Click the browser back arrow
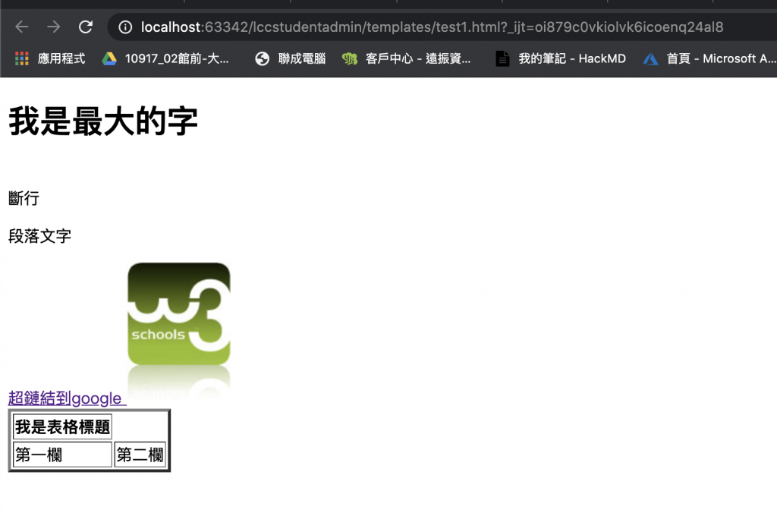The height and width of the screenshot is (532, 777). [22, 27]
